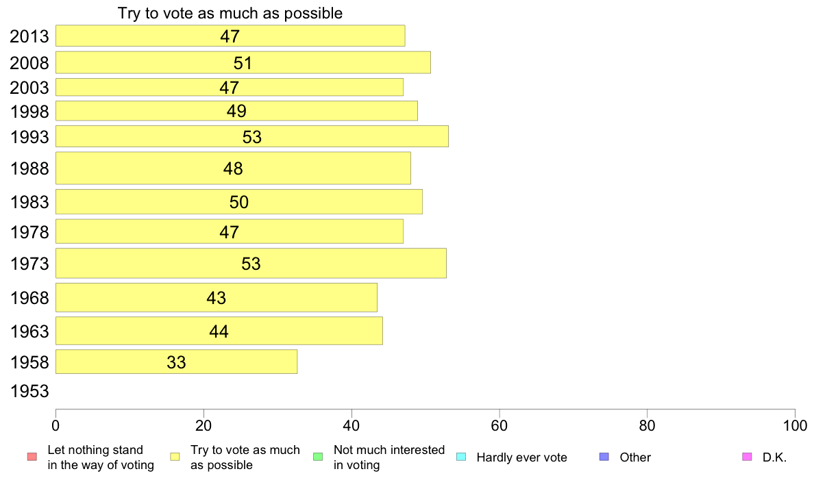The width and height of the screenshot is (814, 504).
Task: Click the blue 'Other' legend swatch
Action: tap(604, 457)
